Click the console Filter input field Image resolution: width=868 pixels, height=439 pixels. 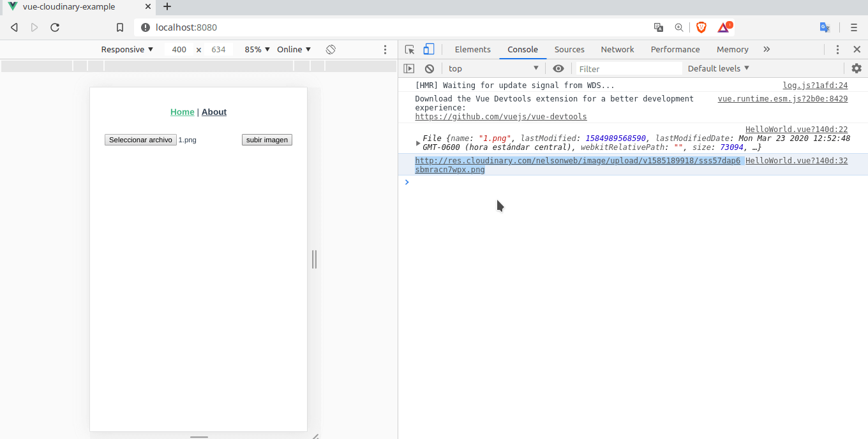click(629, 68)
